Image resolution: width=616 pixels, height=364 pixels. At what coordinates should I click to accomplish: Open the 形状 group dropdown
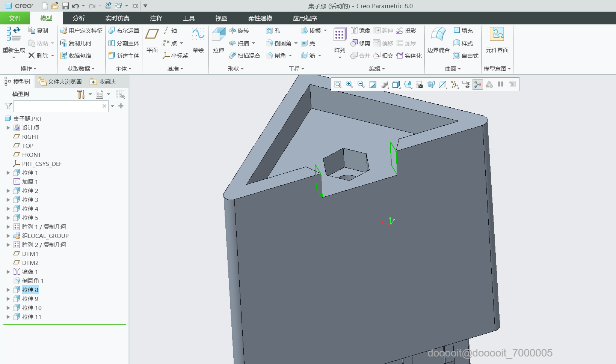tap(236, 69)
